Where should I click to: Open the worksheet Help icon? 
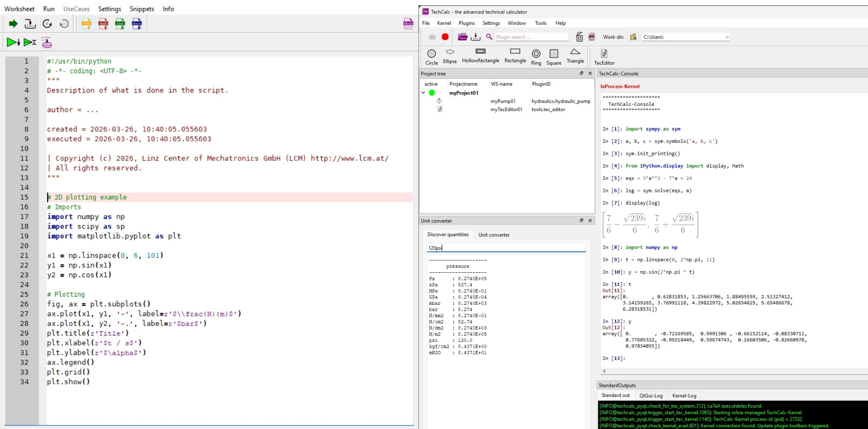(x=408, y=24)
